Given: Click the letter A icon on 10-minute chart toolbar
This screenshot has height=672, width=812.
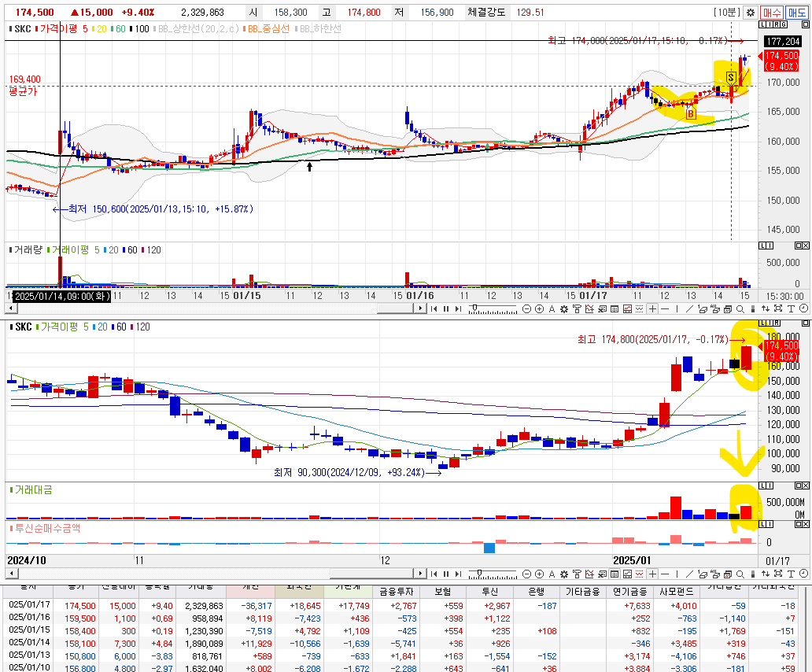Looking at the screenshot, I should point(552,309).
